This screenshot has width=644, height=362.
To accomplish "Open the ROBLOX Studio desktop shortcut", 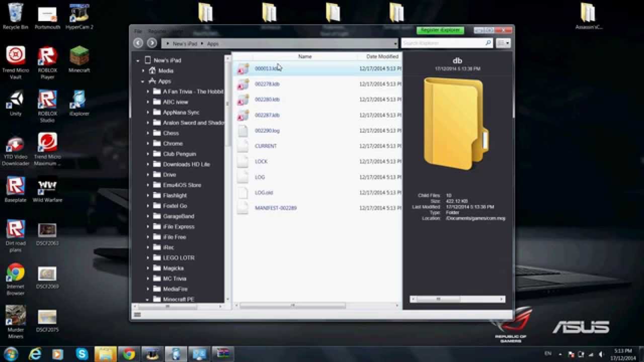I will click(x=47, y=106).
